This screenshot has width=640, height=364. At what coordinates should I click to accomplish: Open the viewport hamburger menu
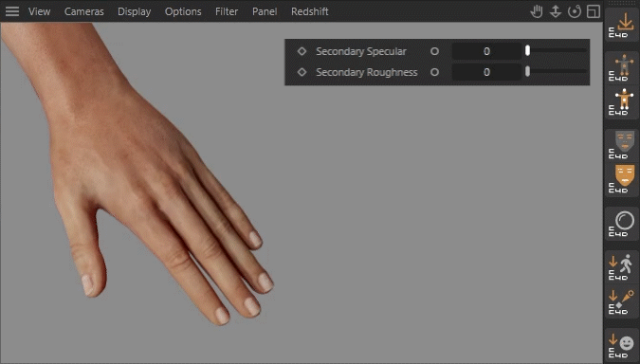(x=12, y=11)
